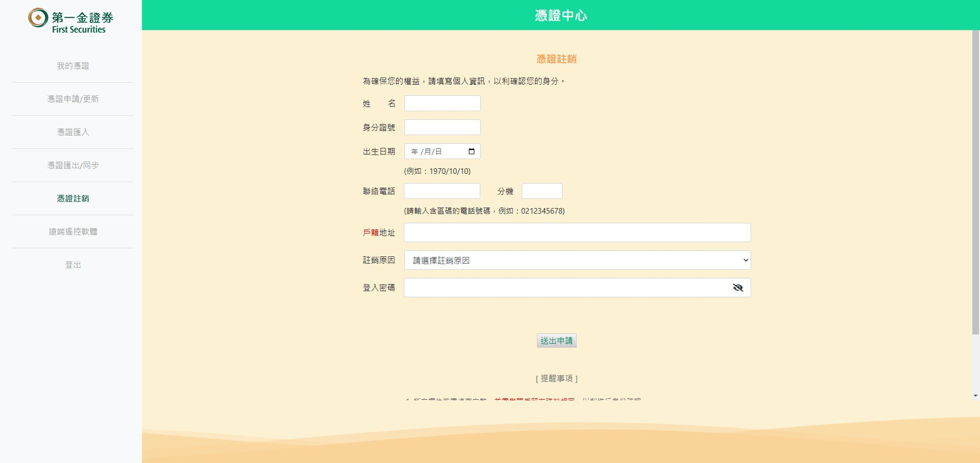The image size is (980, 463).
Task: Click the 身分證號 ID number field
Action: (442, 127)
